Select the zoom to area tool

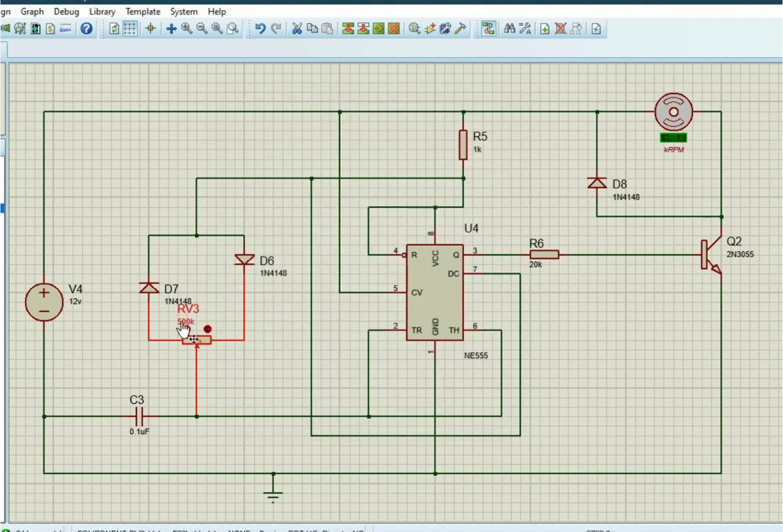(x=233, y=29)
